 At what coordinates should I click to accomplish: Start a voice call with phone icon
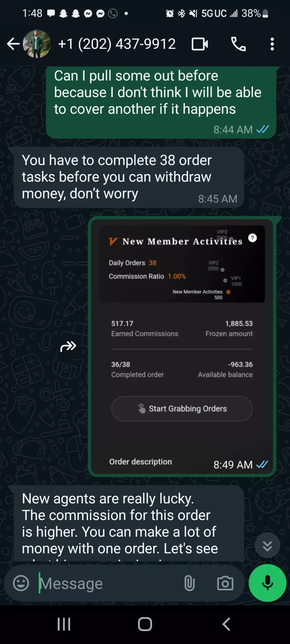pyautogui.click(x=238, y=44)
